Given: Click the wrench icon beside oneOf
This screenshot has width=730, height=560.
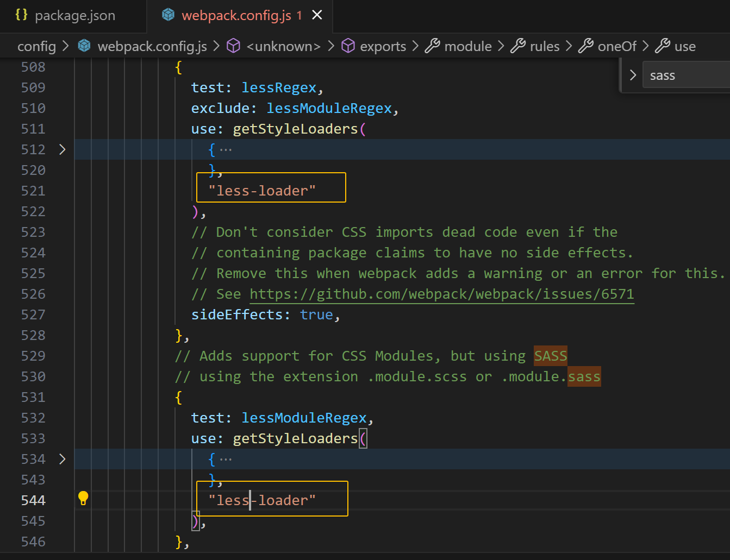Looking at the screenshot, I should pyautogui.click(x=585, y=46).
